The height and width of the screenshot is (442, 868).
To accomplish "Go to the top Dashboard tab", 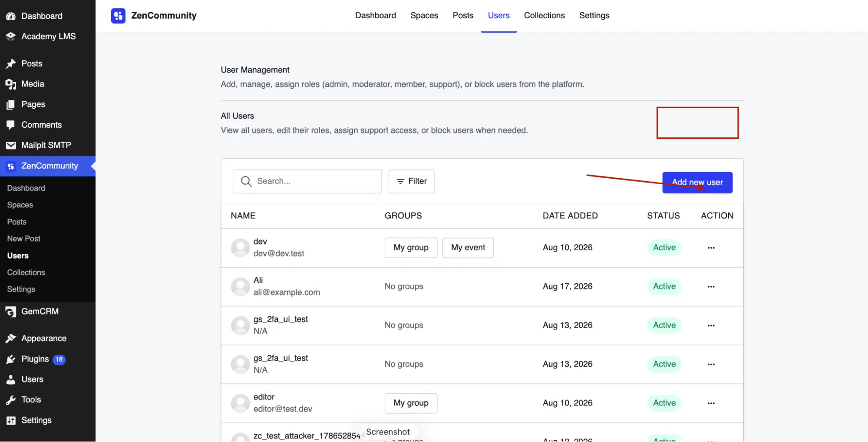I will (376, 16).
